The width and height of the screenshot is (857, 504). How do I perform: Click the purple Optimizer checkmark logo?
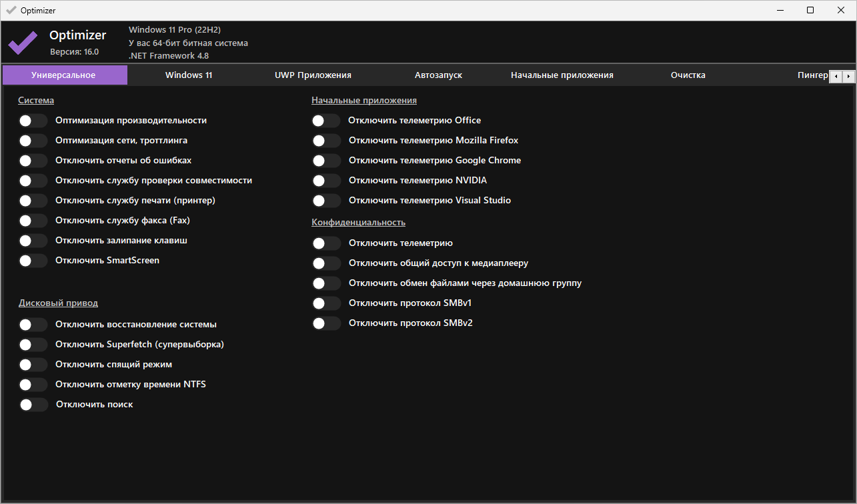click(x=23, y=43)
